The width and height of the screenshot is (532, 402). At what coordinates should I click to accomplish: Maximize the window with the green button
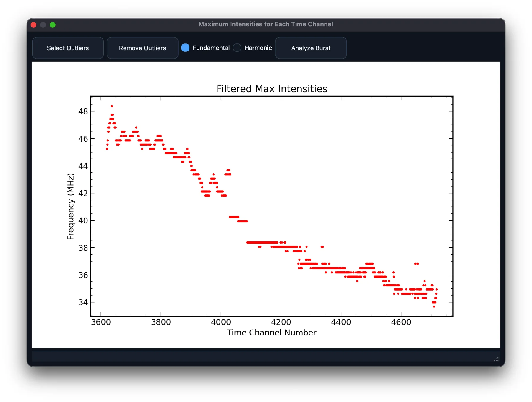coord(53,25)
